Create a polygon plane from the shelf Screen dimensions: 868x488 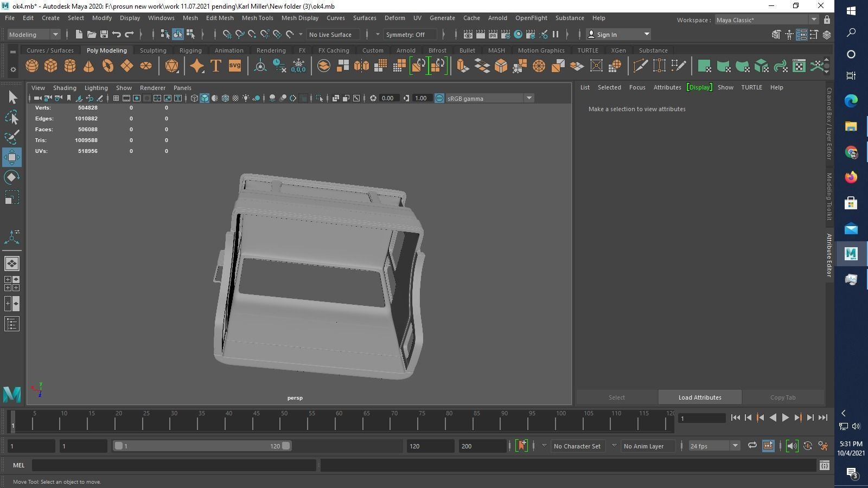pyautogui.click(x=127, y=66)
